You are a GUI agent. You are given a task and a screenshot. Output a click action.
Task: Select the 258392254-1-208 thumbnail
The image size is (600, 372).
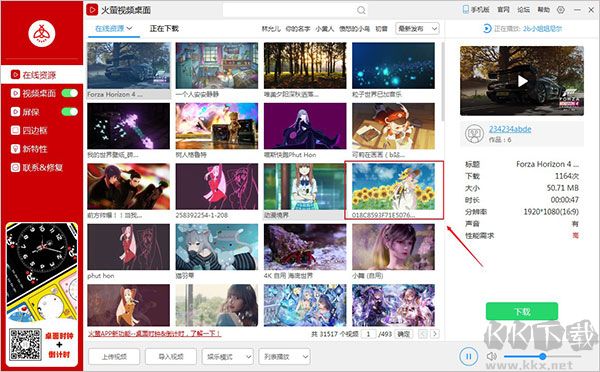click(217, 187)
